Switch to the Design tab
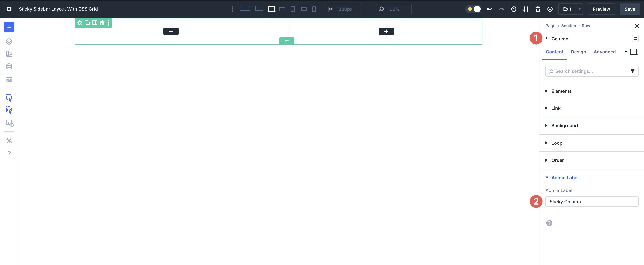 (578, 52)
